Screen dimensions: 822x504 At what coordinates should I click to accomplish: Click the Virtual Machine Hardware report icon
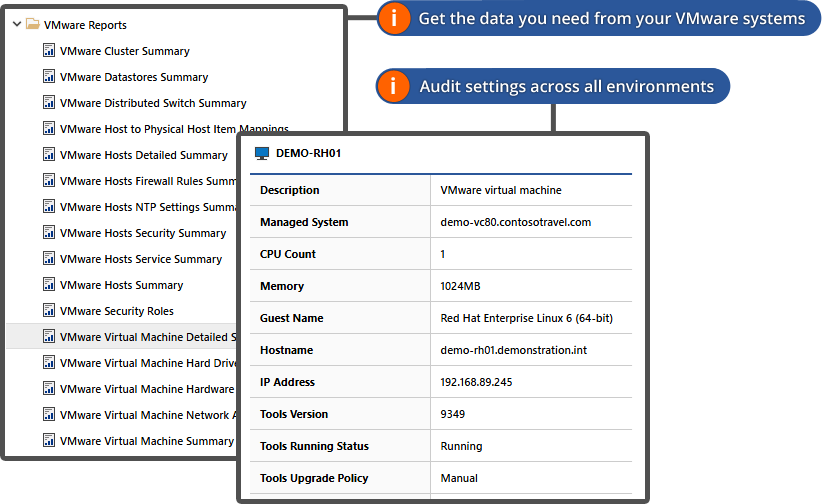[x=49, y=389]
